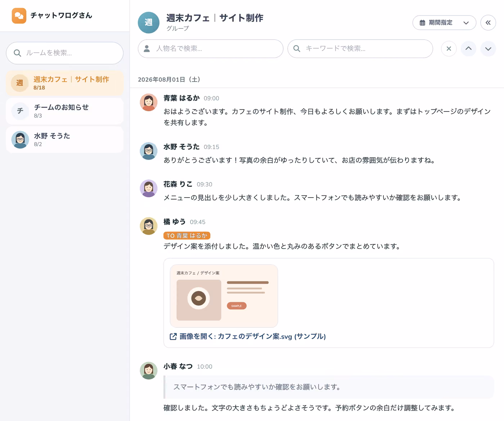
Task: Click the 週 avatar in the chat header
Action: pyautogui.click(x=148, y=22)
